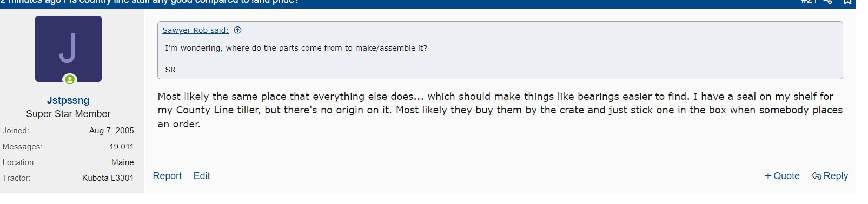The height and width of the screenshot is (204, 868).
Task: Reply to Jstpssng's post
Action: click(x=830, y=176)
